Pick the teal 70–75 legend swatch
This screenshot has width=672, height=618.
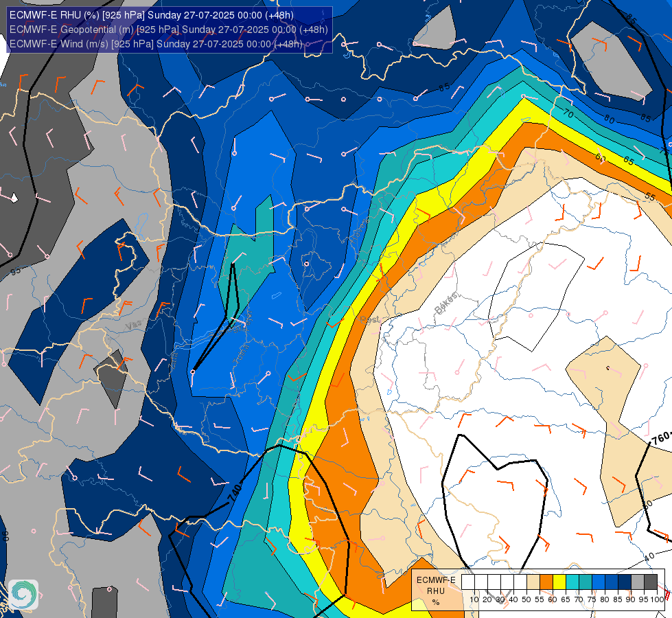pyautogui.click(x=586, y=582)
